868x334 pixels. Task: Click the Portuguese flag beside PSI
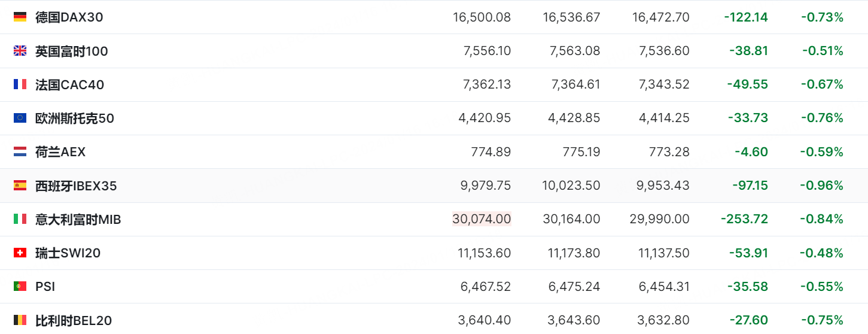[x=20, y=287]
